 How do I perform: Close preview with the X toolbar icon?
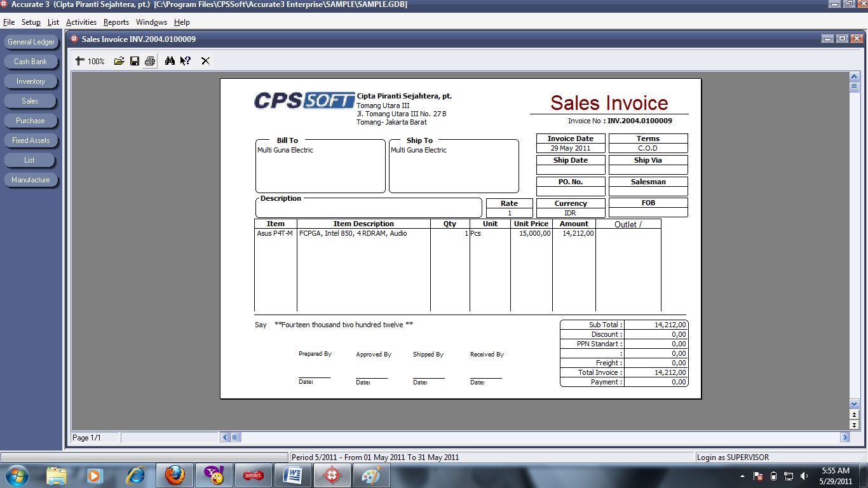pos(205,61)
